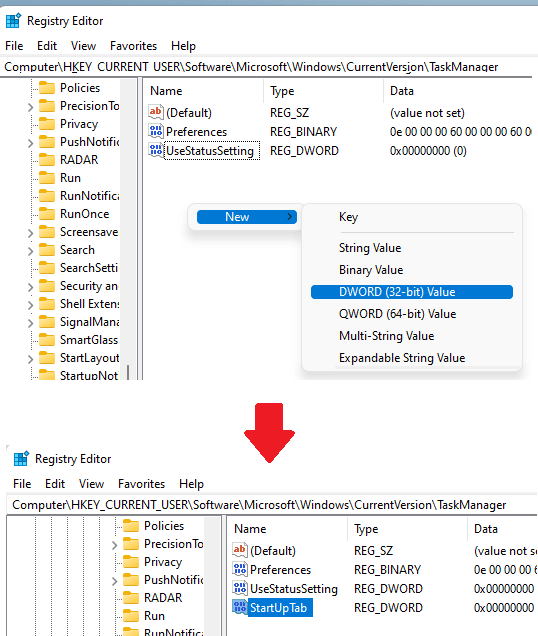The height and width of the screenshot is (636, 538).
Task: Click the (Default) string value icon in the lower window
Action: (240, 550)
